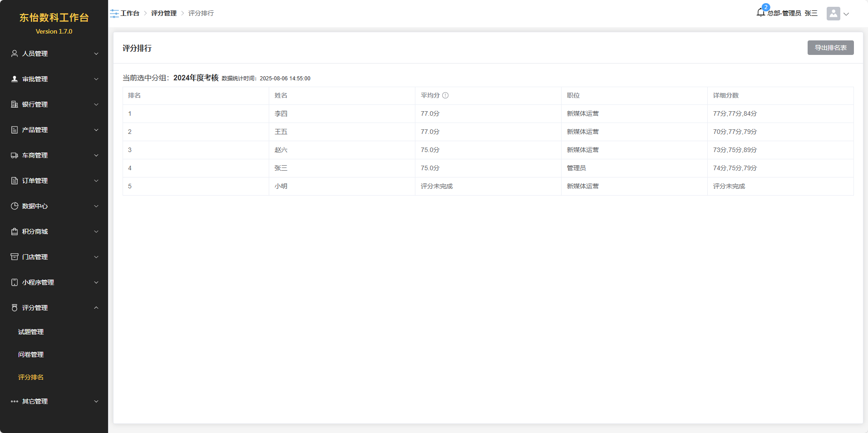
Task: Click the notification bell icon
Action: pos(760,13)
